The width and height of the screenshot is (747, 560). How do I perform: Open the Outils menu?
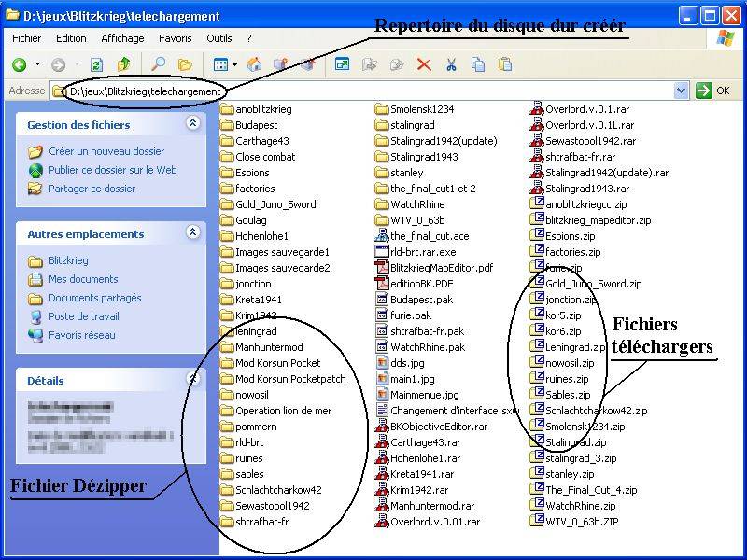click(x=219, y=38)
